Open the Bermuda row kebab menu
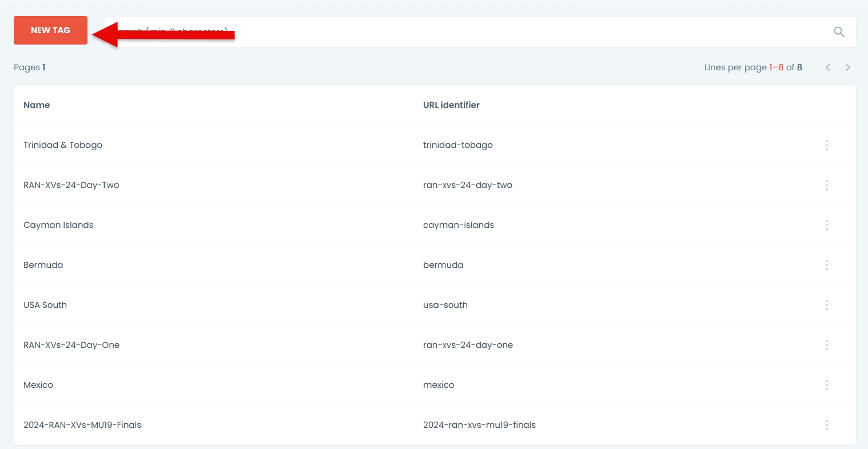The height and width of the screenshot is (449, 868). tap(826, 265)
